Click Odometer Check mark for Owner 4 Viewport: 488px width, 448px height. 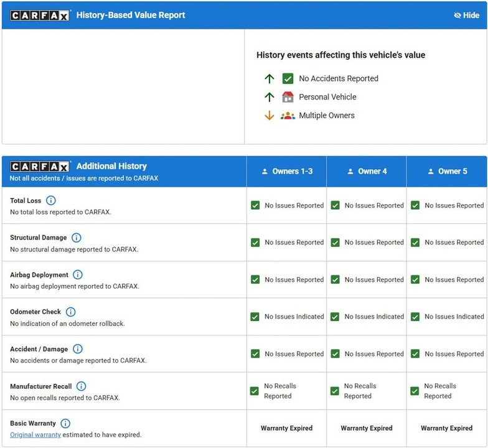coord(335,317)
